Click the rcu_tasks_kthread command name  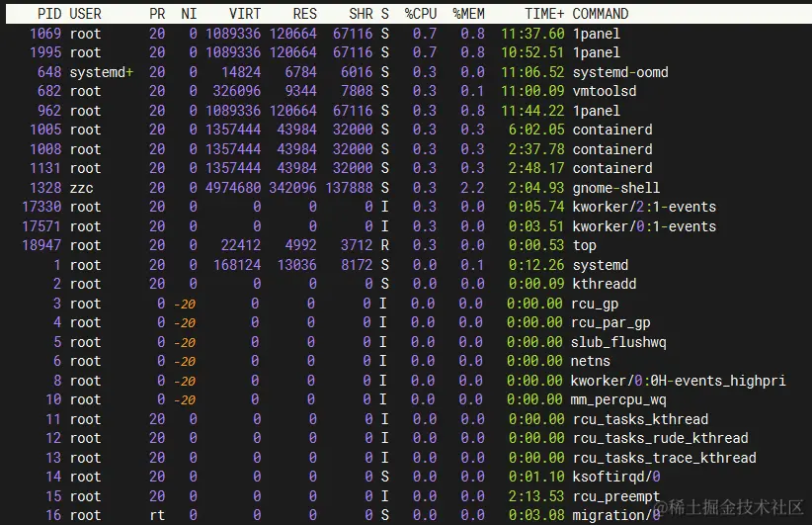coord(640,419)
